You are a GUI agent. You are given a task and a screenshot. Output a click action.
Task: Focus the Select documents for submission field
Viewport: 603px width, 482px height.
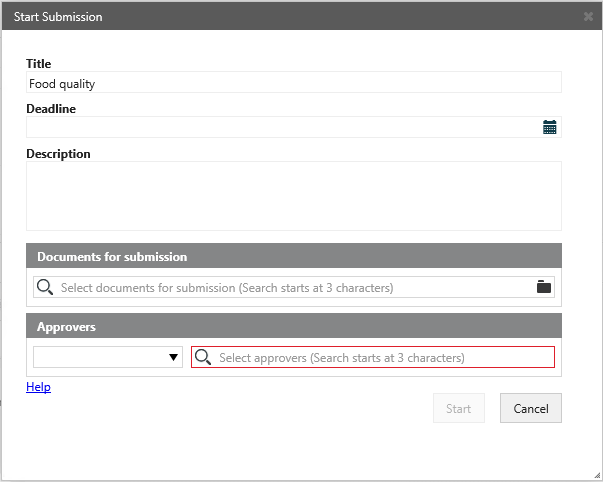[295, 288]
